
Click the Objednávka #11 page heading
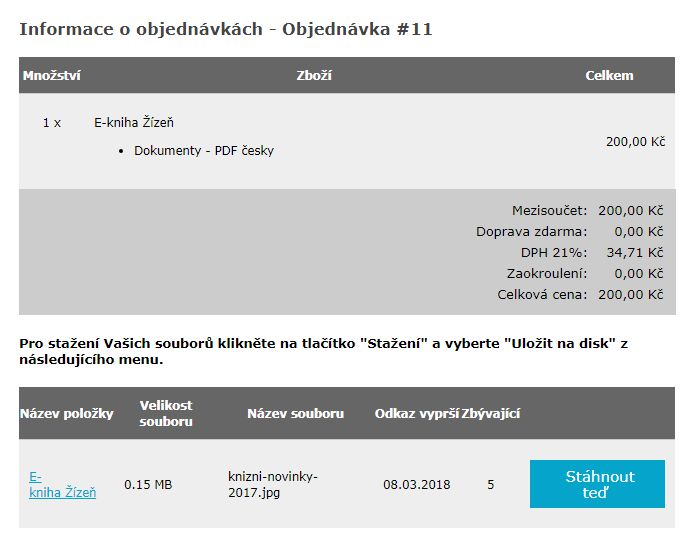[225, 28]
